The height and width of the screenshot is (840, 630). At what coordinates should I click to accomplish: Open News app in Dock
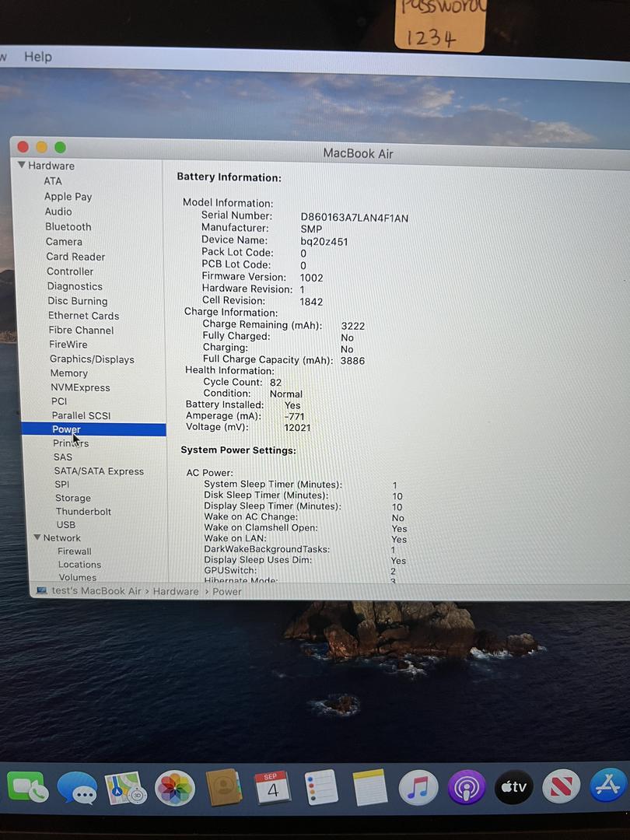pos(561,786)
